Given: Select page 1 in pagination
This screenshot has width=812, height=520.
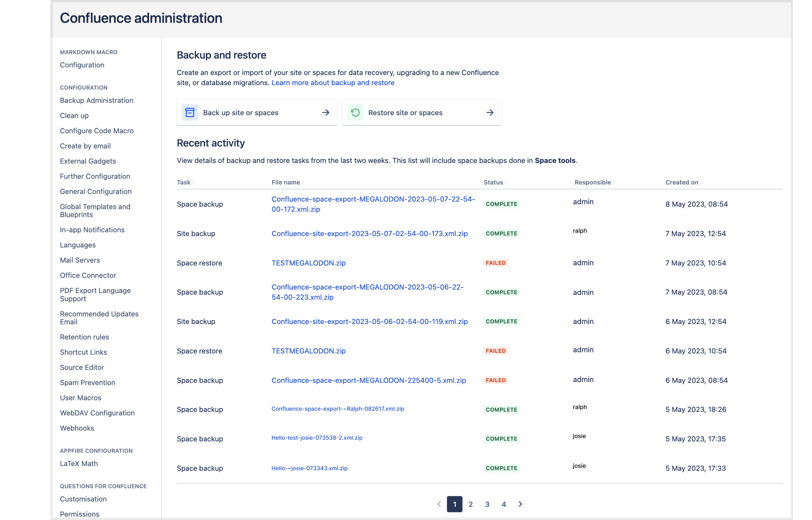Looking at the screenshot, I should (x=454, y=504).
